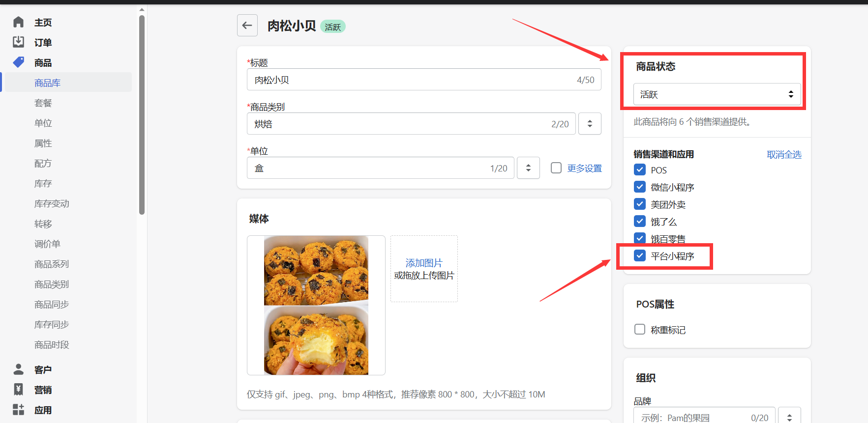Select 商品同步 submenu item
Screen dimensions: 868x423
tap(52, 305)
